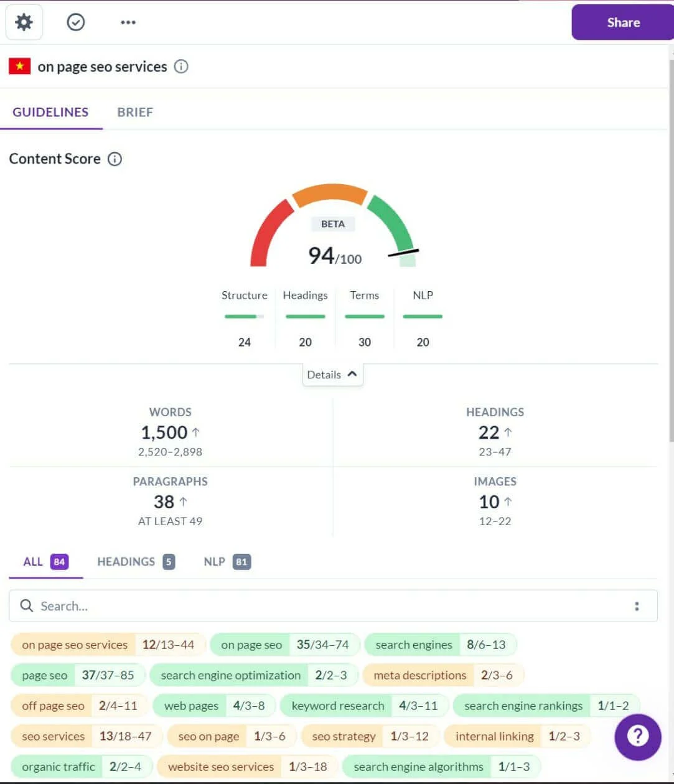Viewport: 674px width, 784px height.
Task: Click the checkmark status icon in the toolbar
Action: (75, 22)
